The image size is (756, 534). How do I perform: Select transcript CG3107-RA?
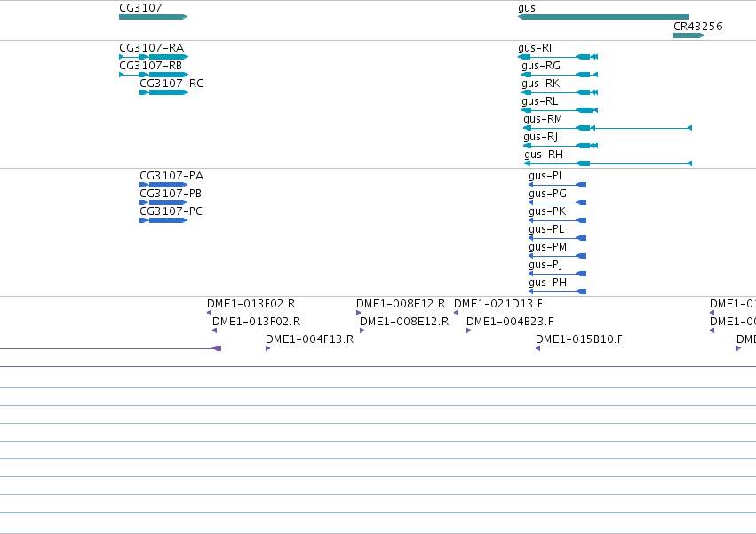[x=154, y=57]
